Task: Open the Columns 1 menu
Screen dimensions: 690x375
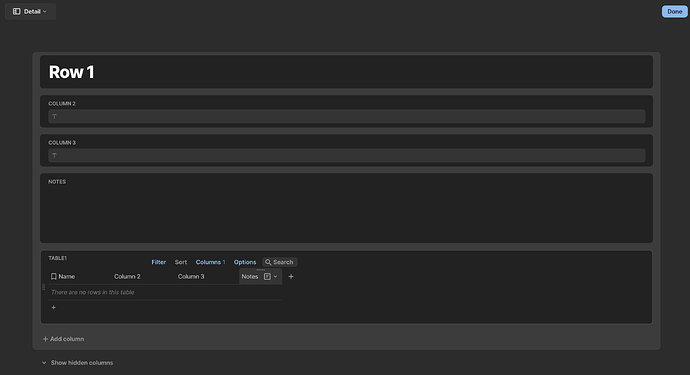Action: (x=210, y=262)
